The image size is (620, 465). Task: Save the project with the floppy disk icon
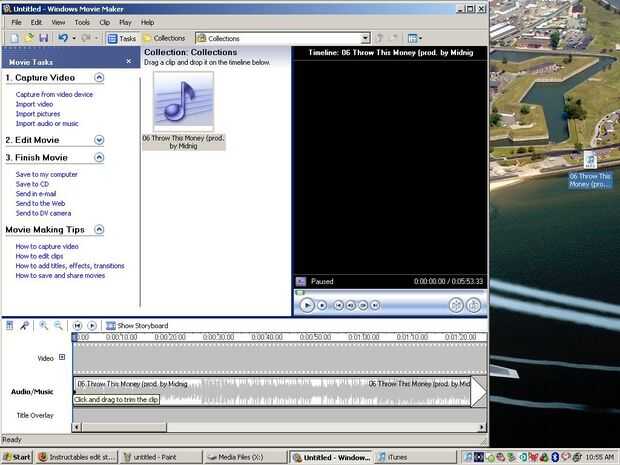point(43,38)
